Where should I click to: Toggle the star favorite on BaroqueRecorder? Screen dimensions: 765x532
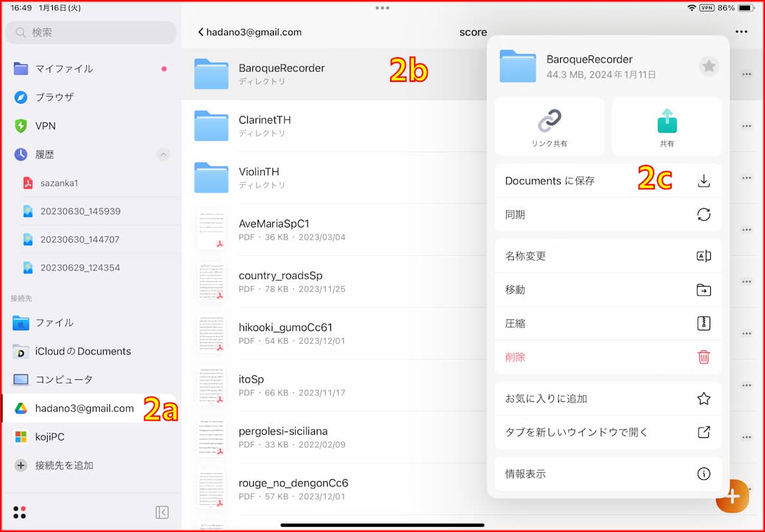[x=708, y=66]
